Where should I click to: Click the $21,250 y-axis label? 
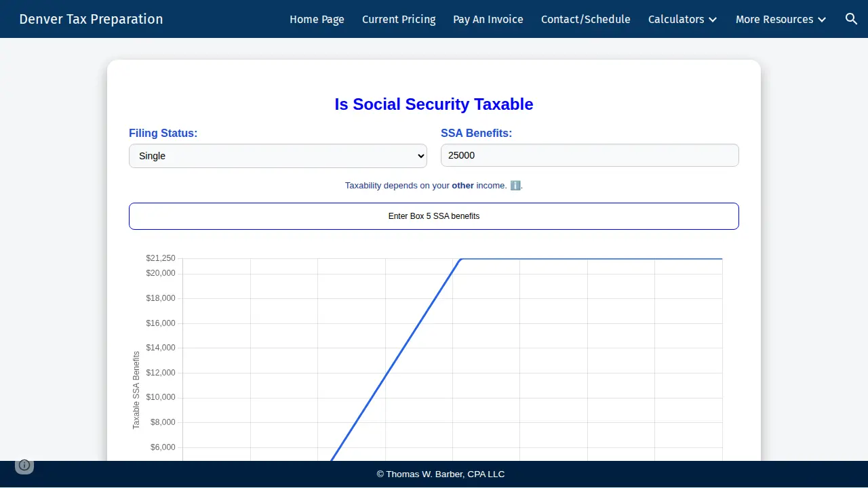pyautogui.click(x=161, y=258)
